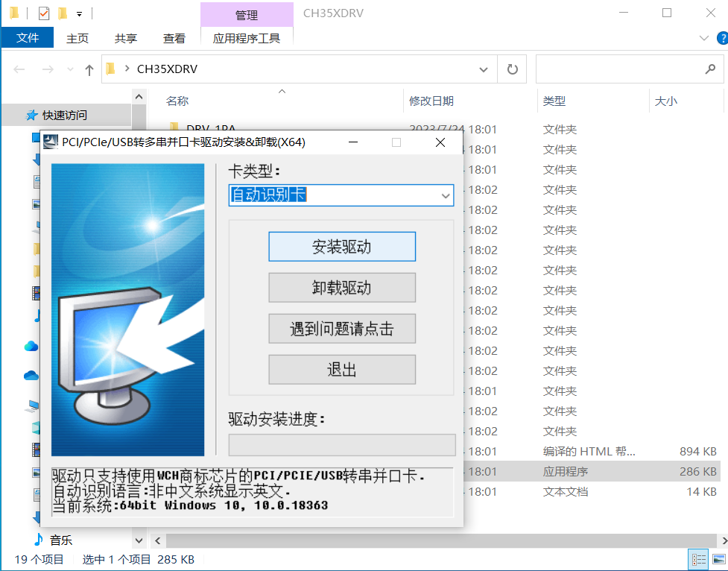Viewport: 728px width, 571px height.
Task: Select the 管理 contextual tab
Action: click(247, 15)
